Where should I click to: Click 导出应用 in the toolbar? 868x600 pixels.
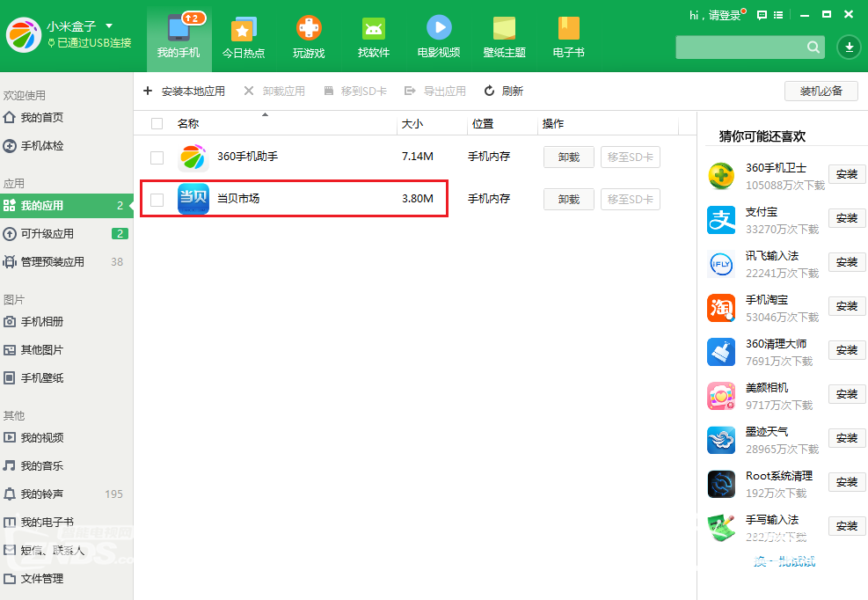coord(435,91)
